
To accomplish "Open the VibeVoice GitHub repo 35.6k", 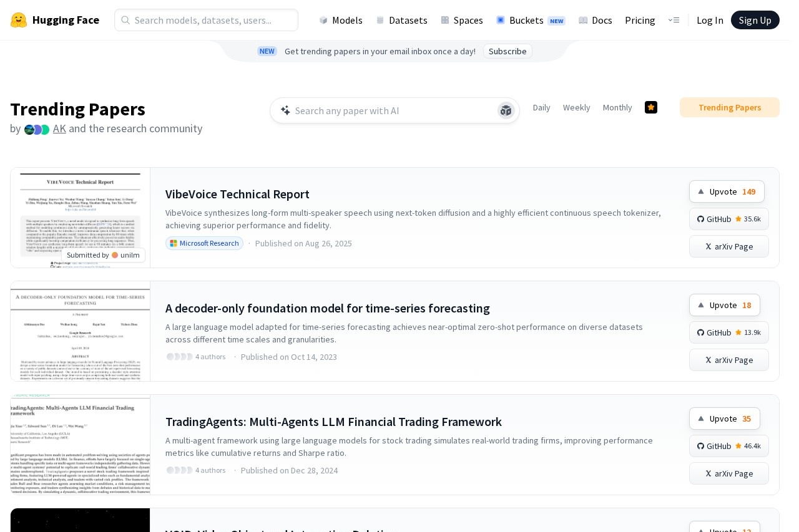I will [x=729, y=219].
